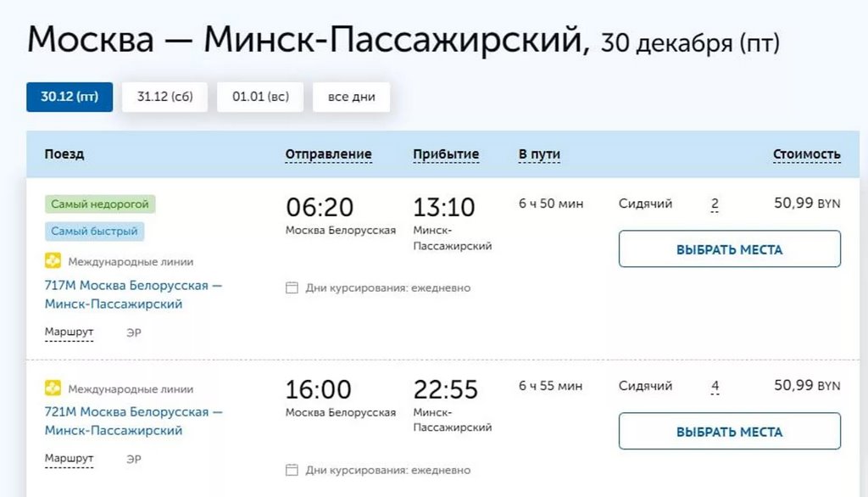Viewport: 868px width, 497px height.
Task: Switch to the 31.12 (сб) date tab
Action: (164, 97)
